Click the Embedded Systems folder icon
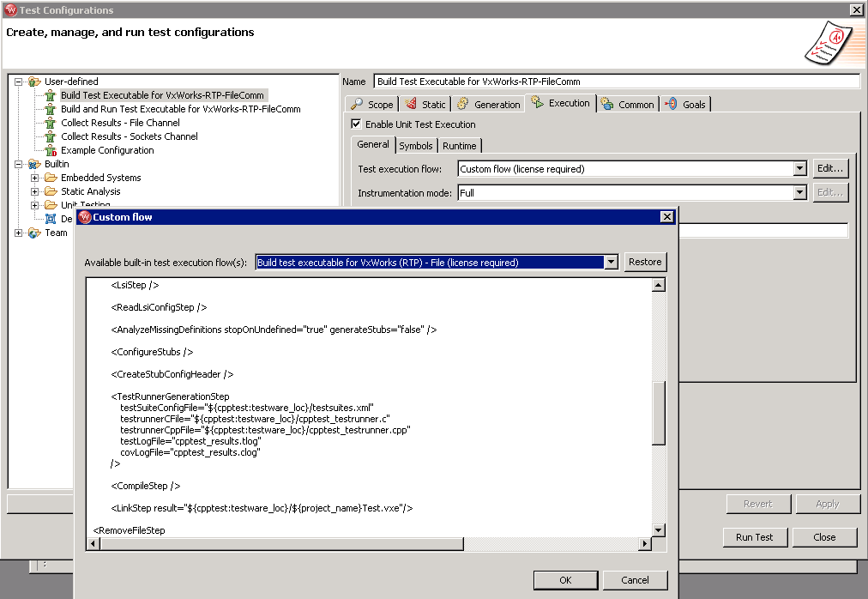The height and width of the screenshot is (599, 868). pos(51,178)
